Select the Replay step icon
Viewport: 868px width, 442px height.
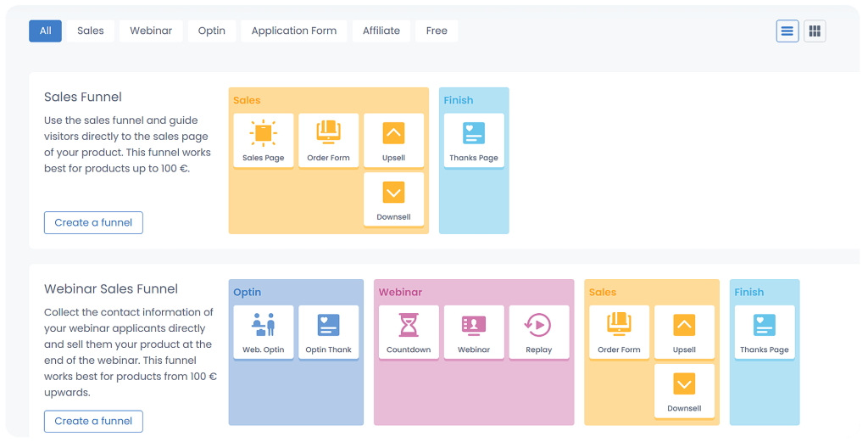point(538,326)
